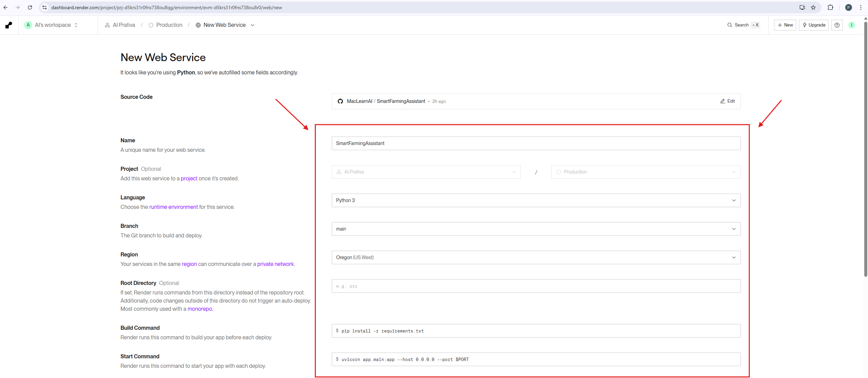Open the site information icon in address bar
Image resolution: width=868 pixels, height=378 pixels.
click(x=45, y=7)
